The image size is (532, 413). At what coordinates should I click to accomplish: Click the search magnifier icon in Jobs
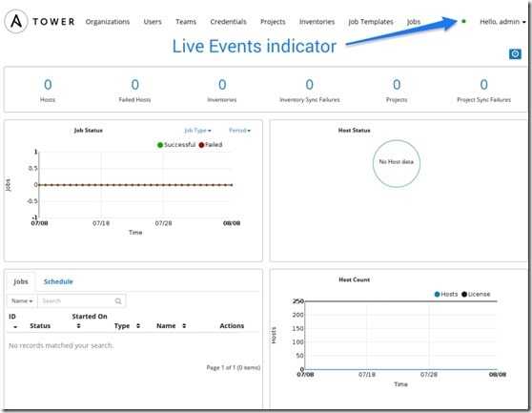coord(118,301)
